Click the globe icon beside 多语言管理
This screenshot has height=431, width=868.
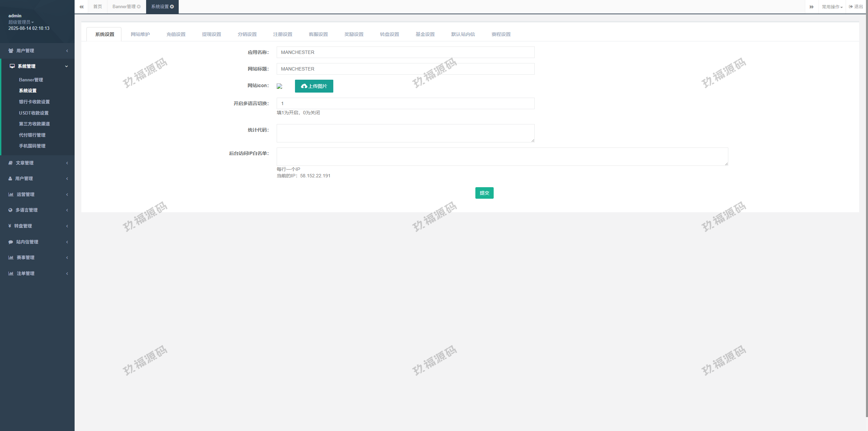(x=11, y=210)
